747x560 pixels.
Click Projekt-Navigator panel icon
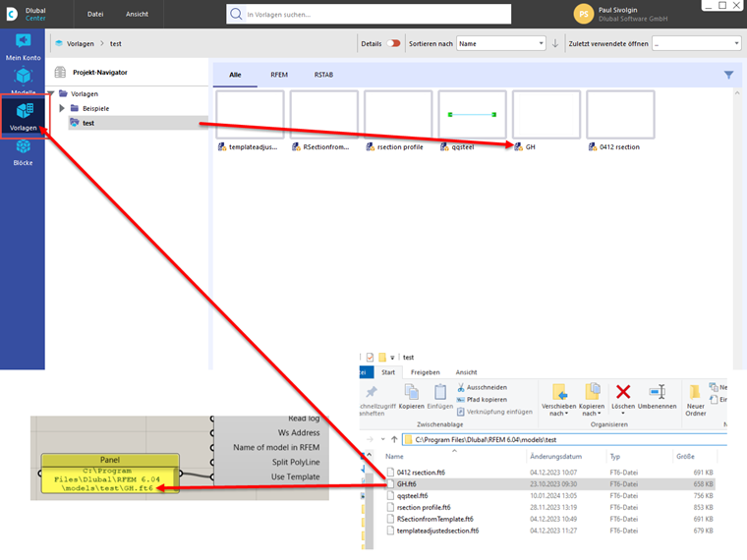[60, 73]
